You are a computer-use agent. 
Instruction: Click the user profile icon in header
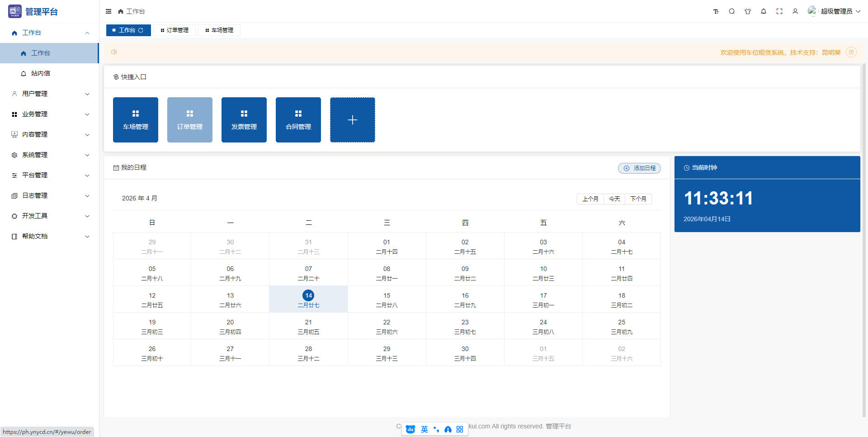[795, 11]
